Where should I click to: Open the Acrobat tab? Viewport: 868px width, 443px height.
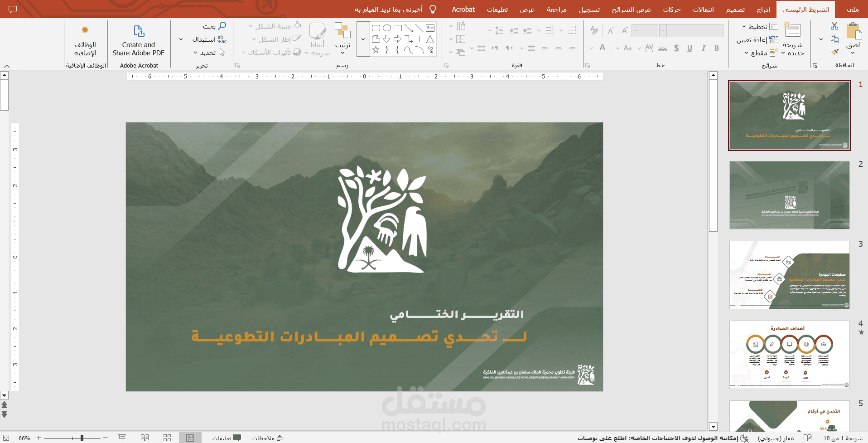point(463,10)
